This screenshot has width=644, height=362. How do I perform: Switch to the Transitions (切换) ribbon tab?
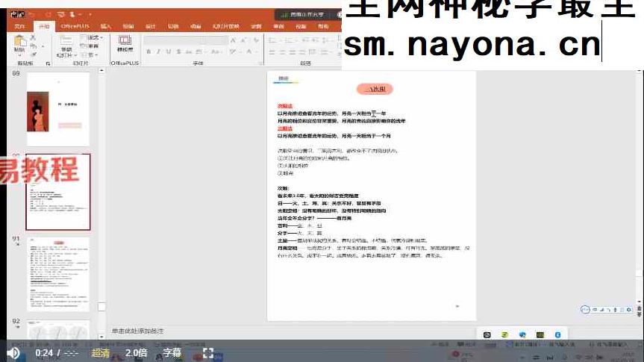(x=173, y=26)
